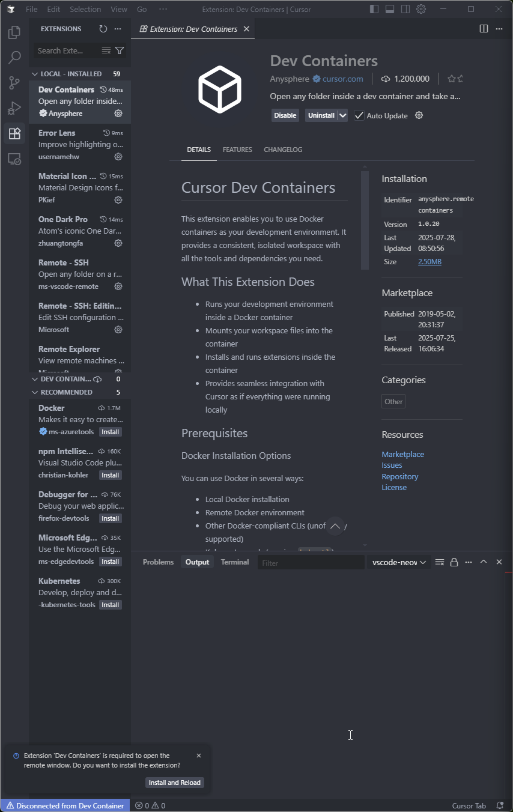Open manage gear for Material Icon extension
The image size is (513, 812).
pos(118,200)
